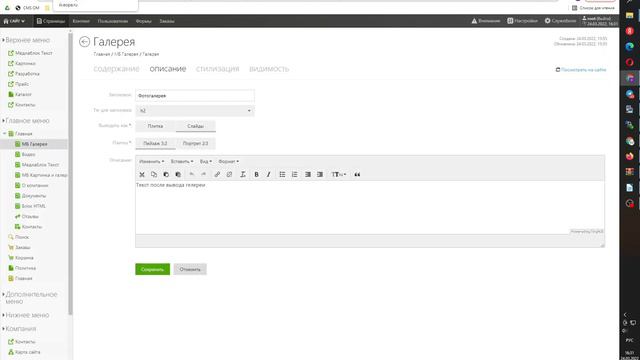Remove link with the unlink icon

(229, 175)
